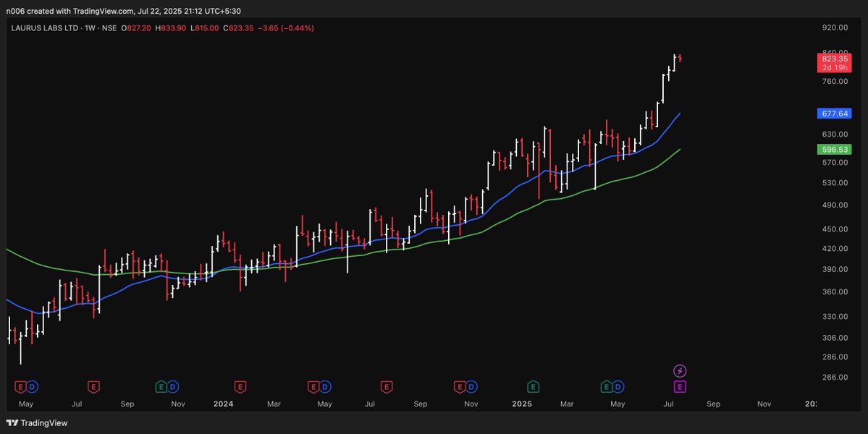Click the green 596.53 moving average label

click(x=835, y=149)
